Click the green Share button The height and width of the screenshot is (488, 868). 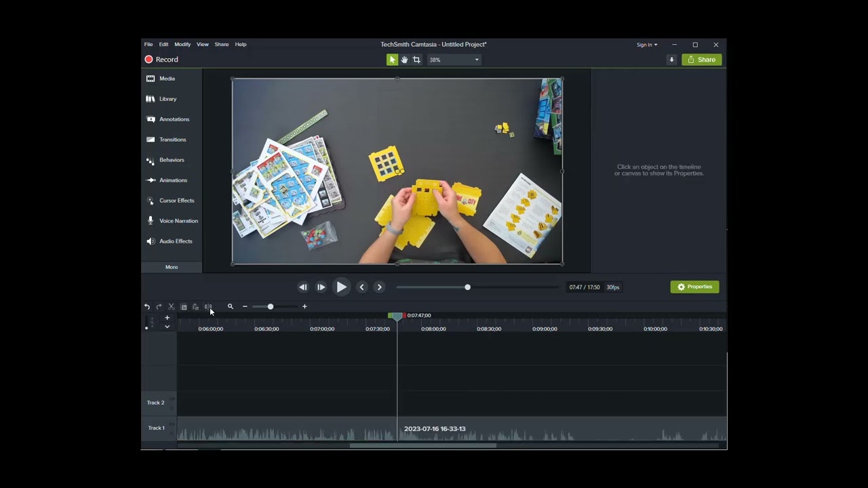702,60
